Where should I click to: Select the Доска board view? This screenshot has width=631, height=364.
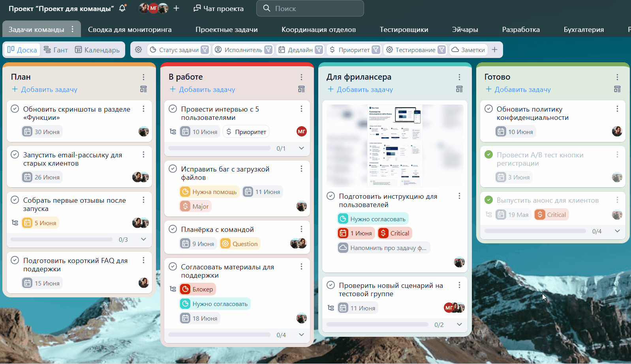point(22,50)
